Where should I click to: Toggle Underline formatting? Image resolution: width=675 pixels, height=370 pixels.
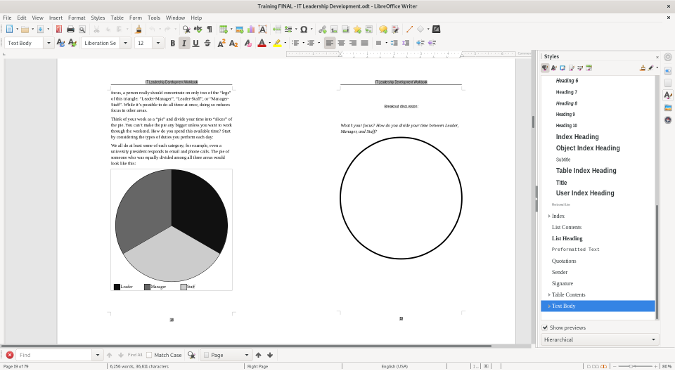(196, 43)
